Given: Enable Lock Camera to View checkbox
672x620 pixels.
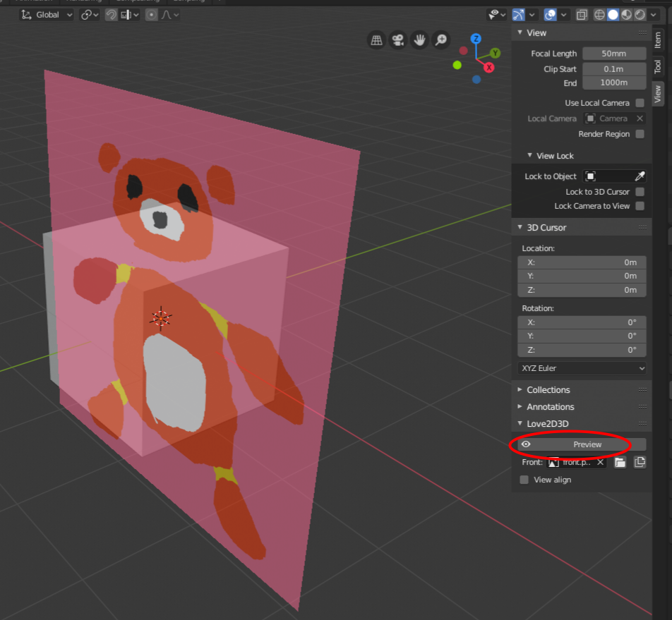Looking at the screenshot, I should (x=640, y=206).
